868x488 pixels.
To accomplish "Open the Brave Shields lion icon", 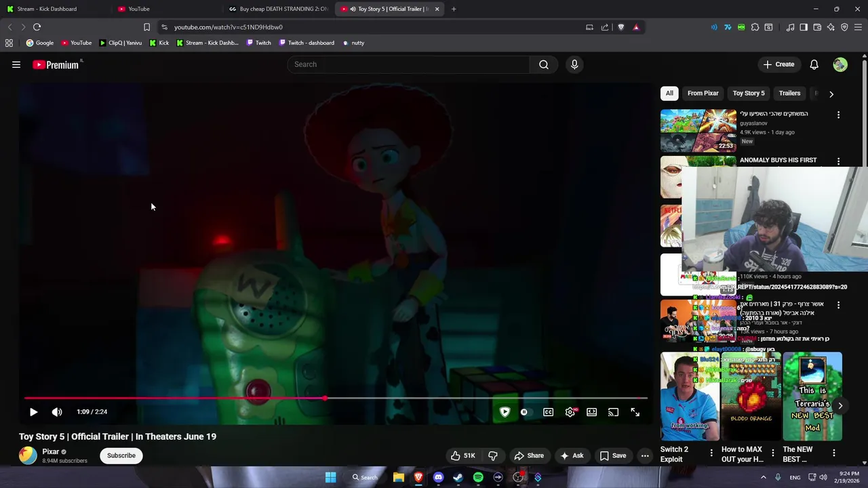I will click(620, 27).
